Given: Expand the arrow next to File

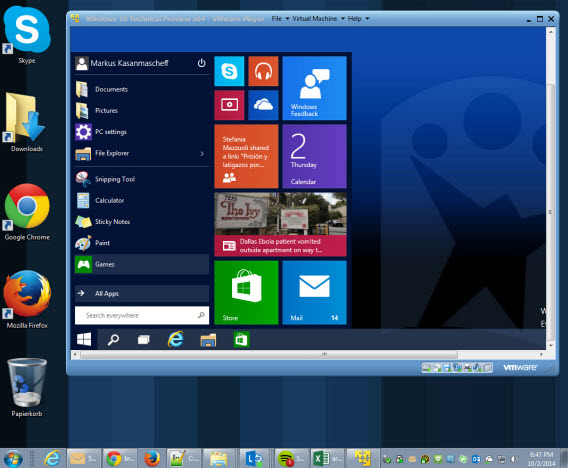Looking at the screenshot, I should pyautogui.click(x=287, y=18).
